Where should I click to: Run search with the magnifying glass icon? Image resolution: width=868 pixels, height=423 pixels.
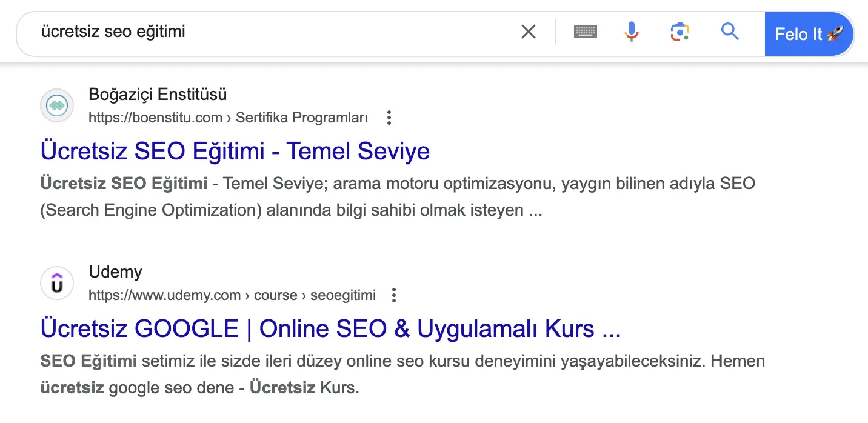pos(730,32)
